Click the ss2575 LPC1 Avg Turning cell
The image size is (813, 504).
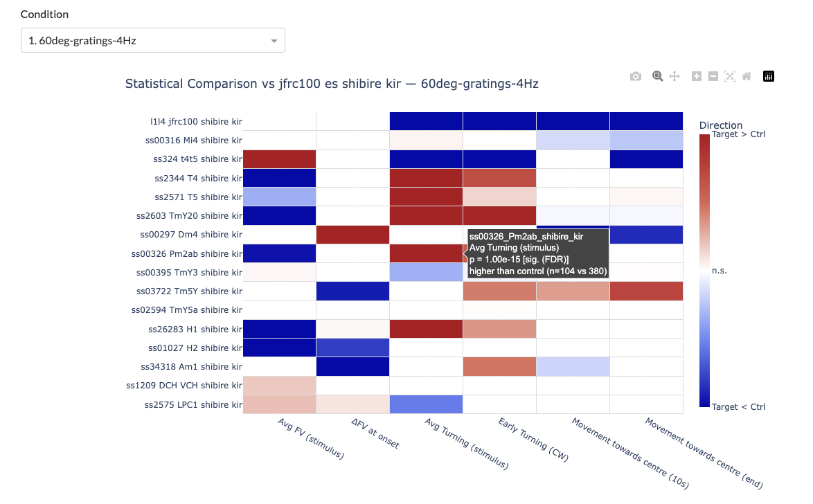[426, 404]
